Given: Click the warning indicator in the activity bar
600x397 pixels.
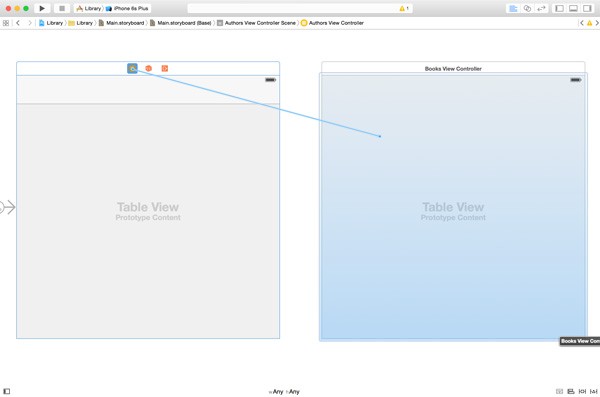Looking at the screenshot, I should pyautogui.click(x=404, y=8).
